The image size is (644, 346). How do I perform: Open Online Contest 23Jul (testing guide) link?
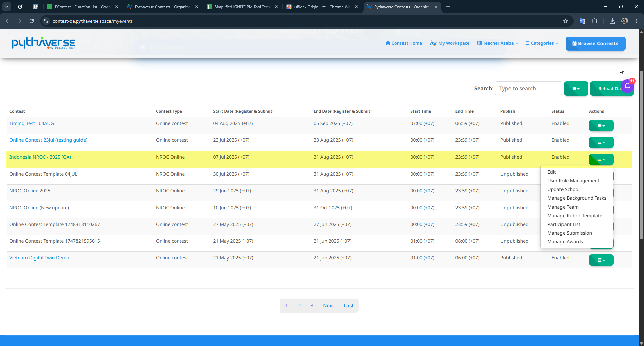click(48, 140)
